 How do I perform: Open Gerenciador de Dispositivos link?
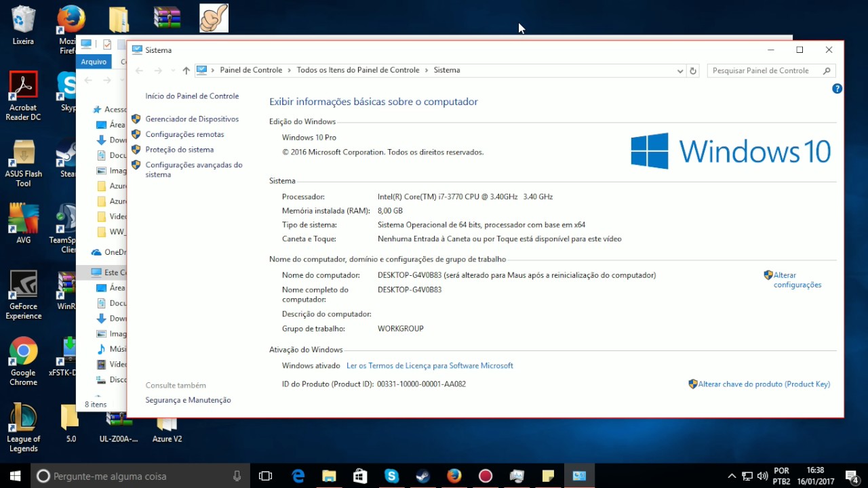[192, 119]
